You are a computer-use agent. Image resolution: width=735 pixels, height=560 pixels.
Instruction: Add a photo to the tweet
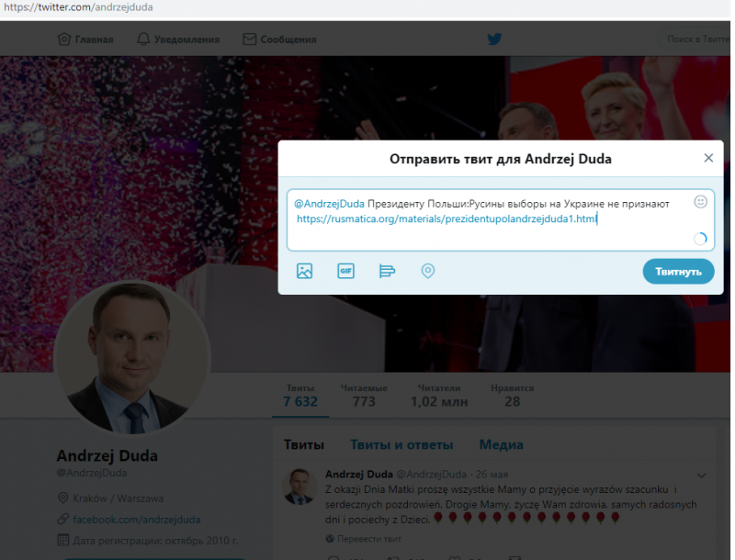(304, 271)
